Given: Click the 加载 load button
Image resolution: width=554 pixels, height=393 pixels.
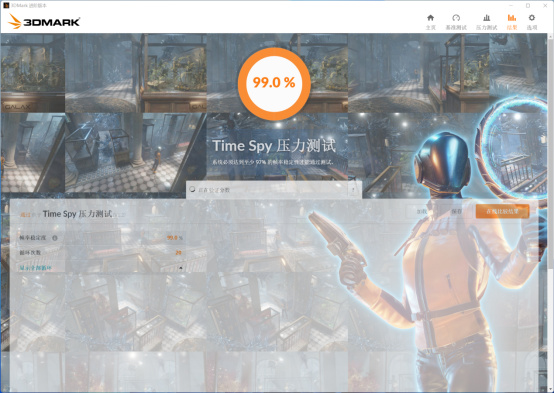Looking at the screenshot, I should [422, 211].
